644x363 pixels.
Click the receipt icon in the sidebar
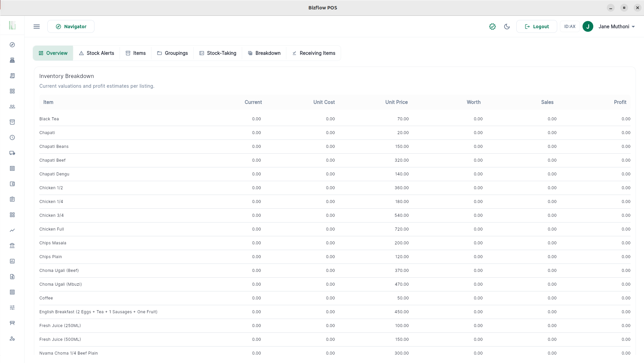12,76
